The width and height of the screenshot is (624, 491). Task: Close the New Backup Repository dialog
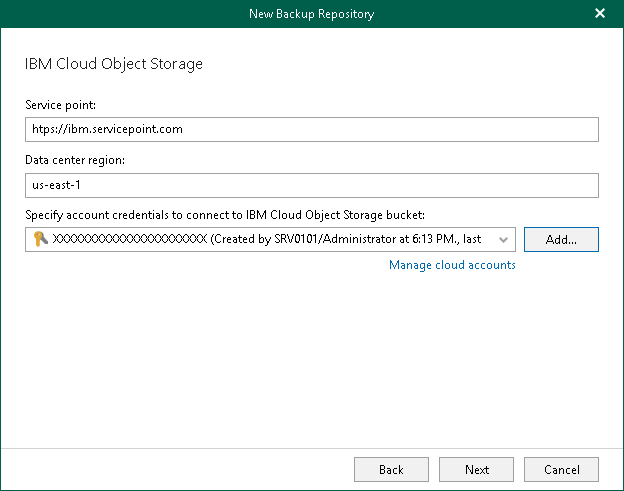click(x=600, y=14)
